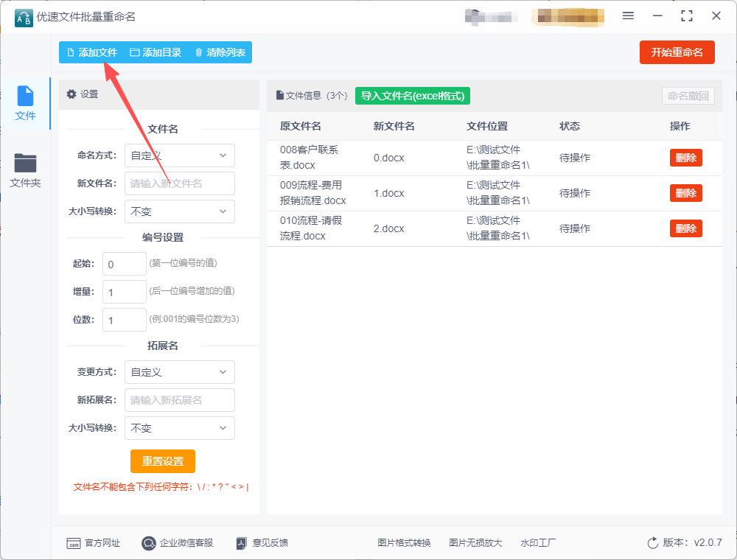The image size is (737, 560).
Task: Click the 优速文件批量重命名 app logo icon
Action: [x=24, y=18]
